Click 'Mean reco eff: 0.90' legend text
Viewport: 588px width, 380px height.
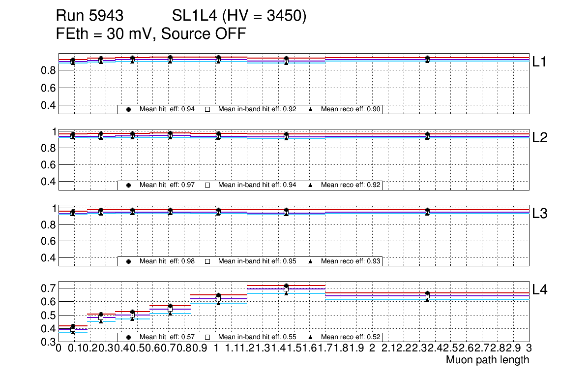pos(351,109)
